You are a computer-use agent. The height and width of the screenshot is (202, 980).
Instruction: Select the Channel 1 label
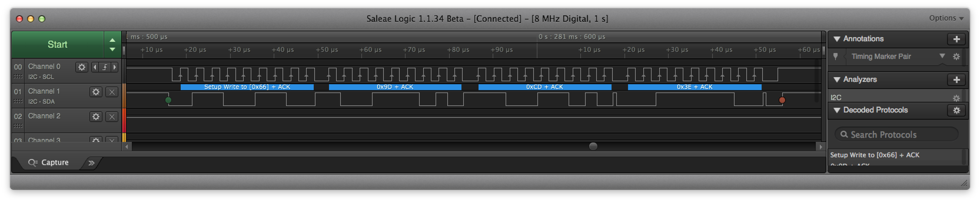(44, 91)
